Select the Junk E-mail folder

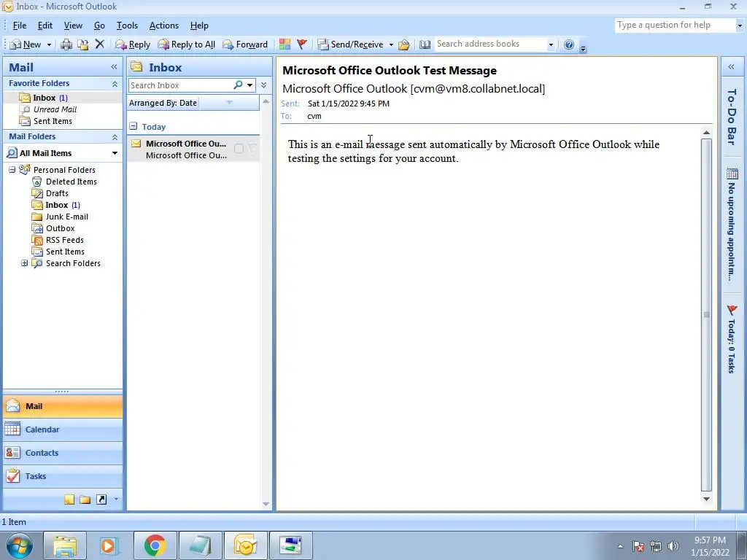pyautogui.click(x=66, y=217)
